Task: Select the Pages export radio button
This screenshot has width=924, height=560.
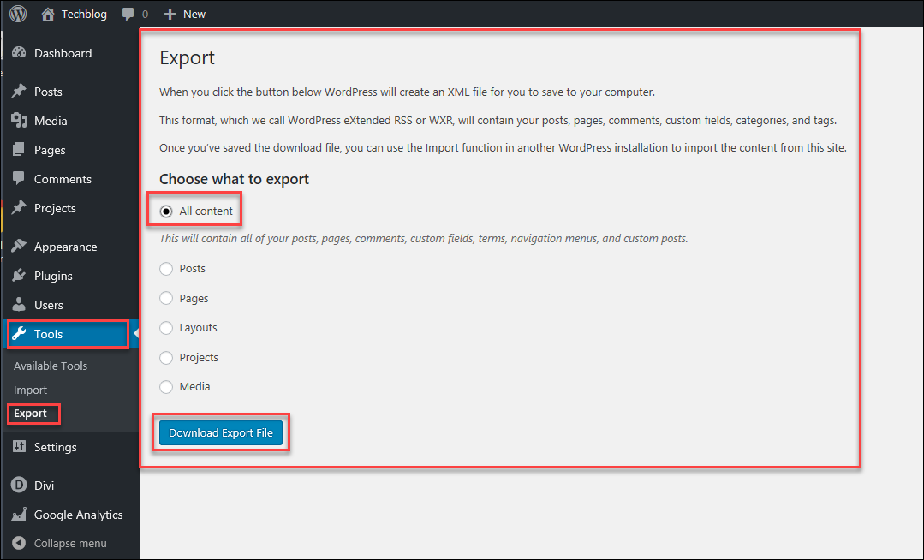Action: coord(166,298)
